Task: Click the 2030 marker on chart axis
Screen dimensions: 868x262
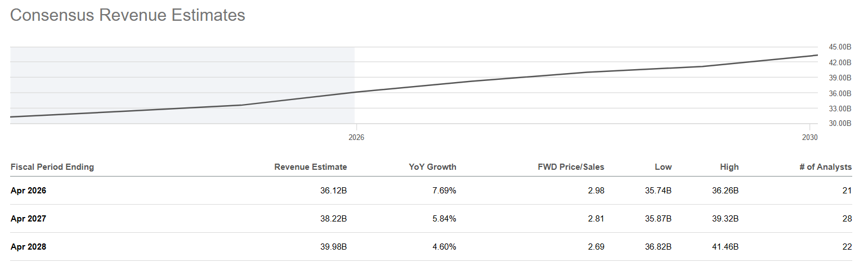Action: coord(809,137)
